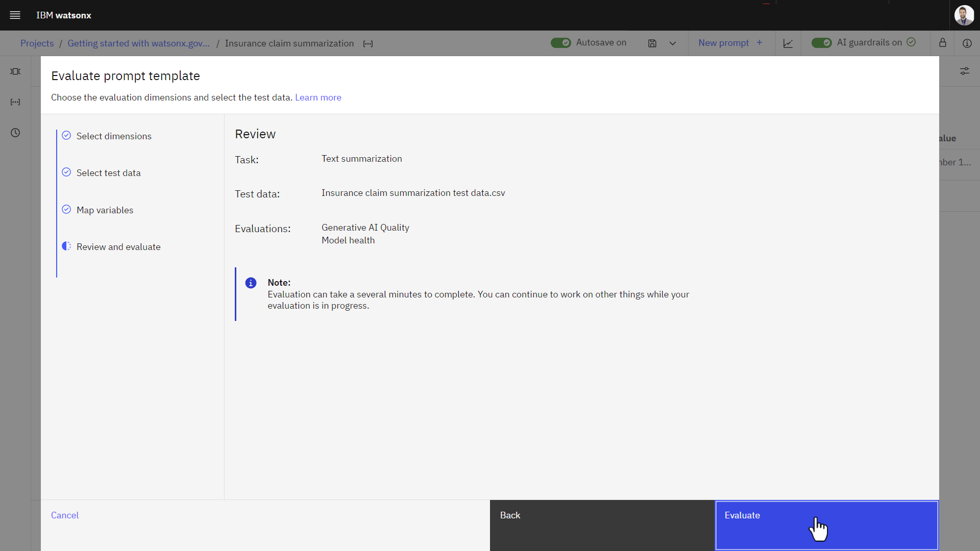The width and height of the screenshot is (980, 551).
Task: Click the save/export prompt icon
Action: point(651,43)
